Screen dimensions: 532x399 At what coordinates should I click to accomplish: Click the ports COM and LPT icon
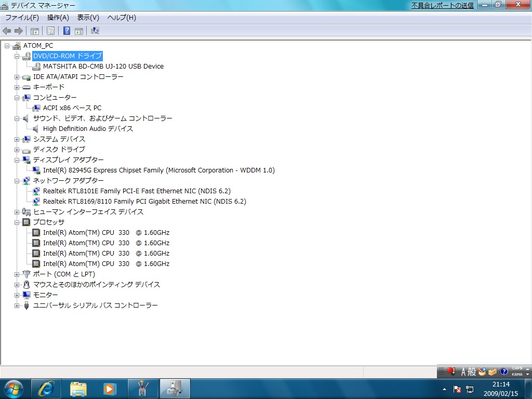(26, 274)
